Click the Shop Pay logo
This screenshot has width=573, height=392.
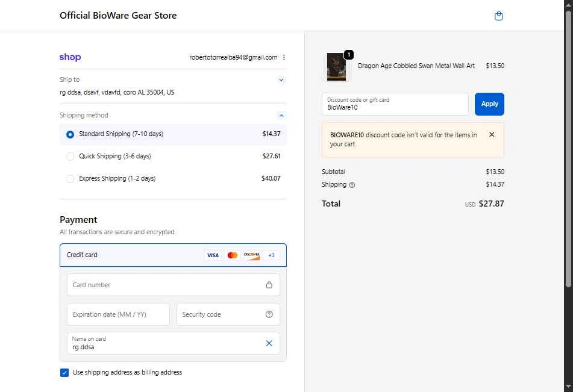tap(70, 57)
